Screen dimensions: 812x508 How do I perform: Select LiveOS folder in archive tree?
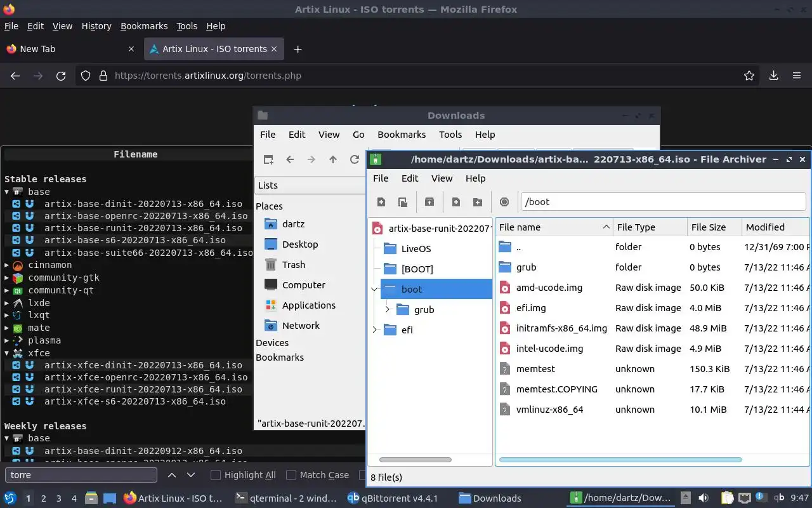[416, 249]
